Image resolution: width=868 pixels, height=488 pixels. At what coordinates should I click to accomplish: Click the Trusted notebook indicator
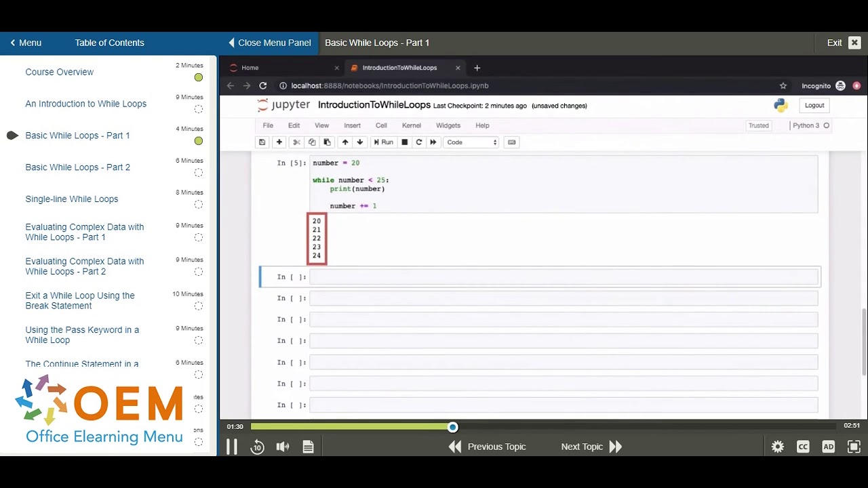(x=758, y=125)
